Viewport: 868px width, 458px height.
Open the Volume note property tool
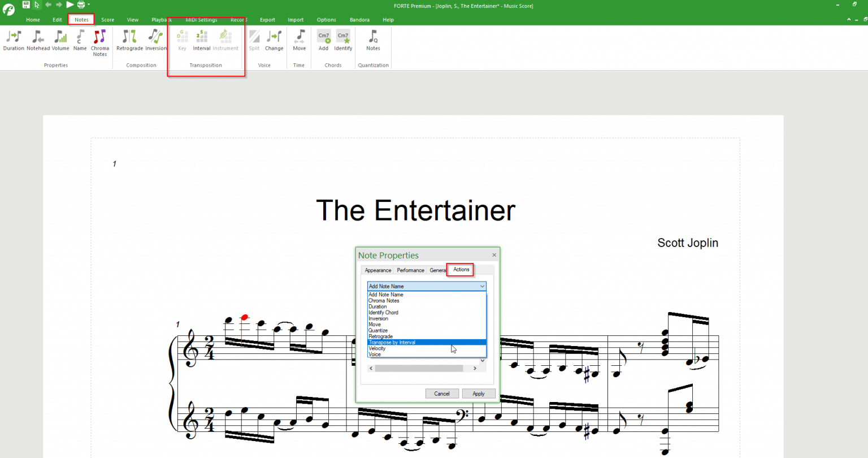[60, 40]
